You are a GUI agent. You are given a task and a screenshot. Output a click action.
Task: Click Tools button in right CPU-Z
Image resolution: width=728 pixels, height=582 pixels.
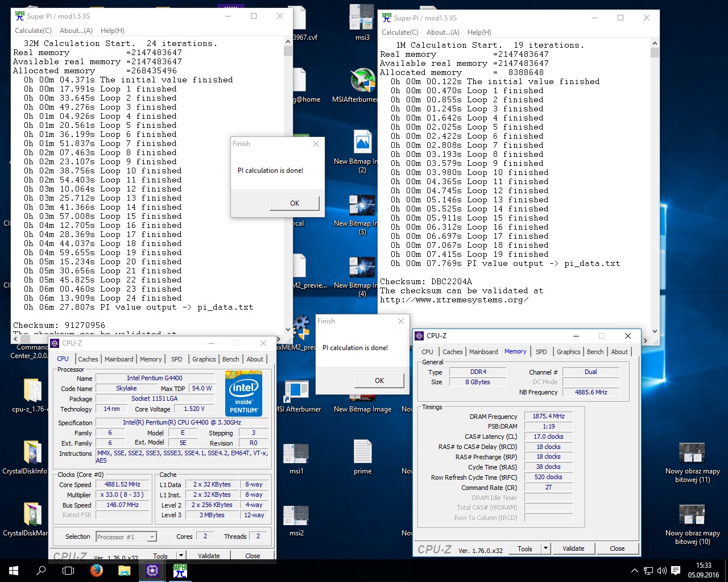525,548
